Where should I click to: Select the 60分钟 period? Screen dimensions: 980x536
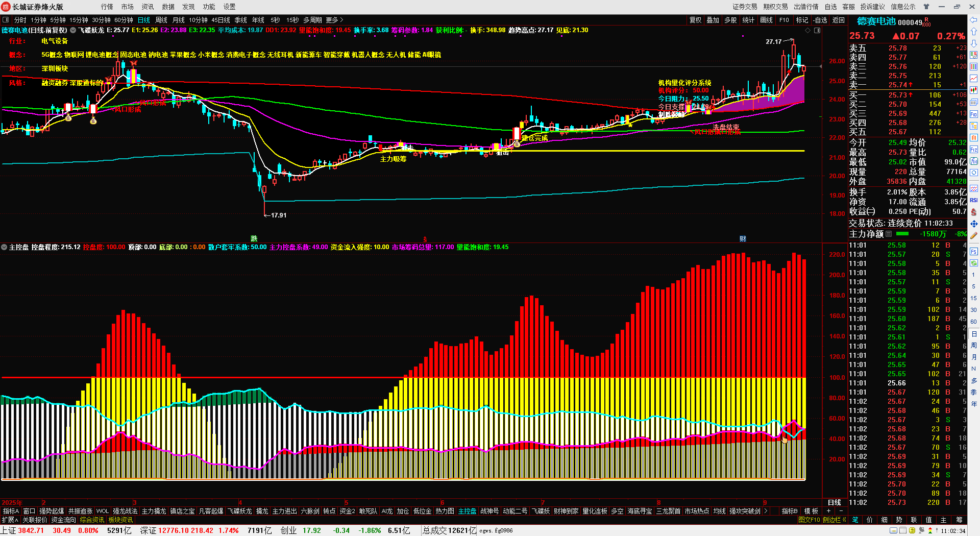click(124, 20)
